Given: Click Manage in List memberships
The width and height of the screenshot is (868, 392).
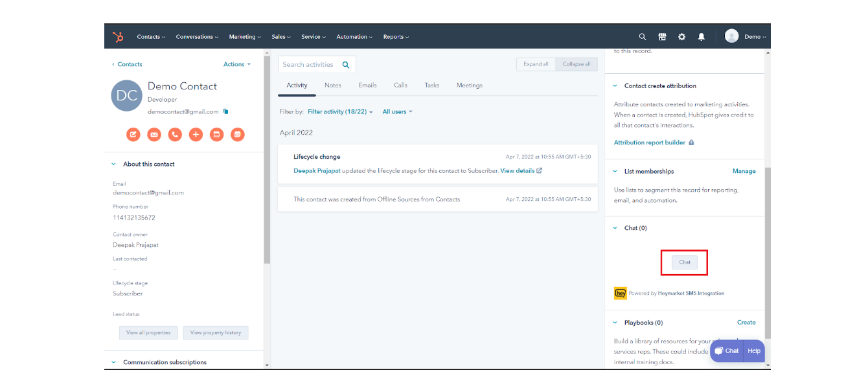Looking at the screenshot, I should (744, 171).
